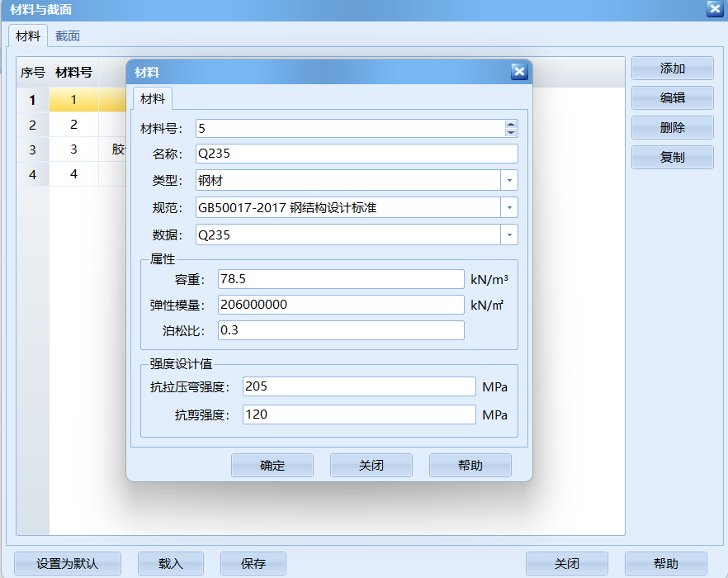728x578 pixels.
Task: Click the 复制 button
Action: pyautogui.click(x=672, y=157)
